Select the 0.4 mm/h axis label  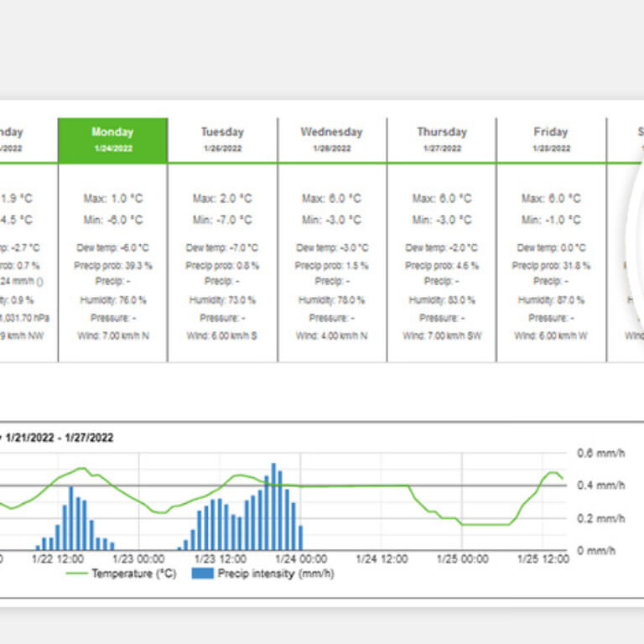click(601, 486)
